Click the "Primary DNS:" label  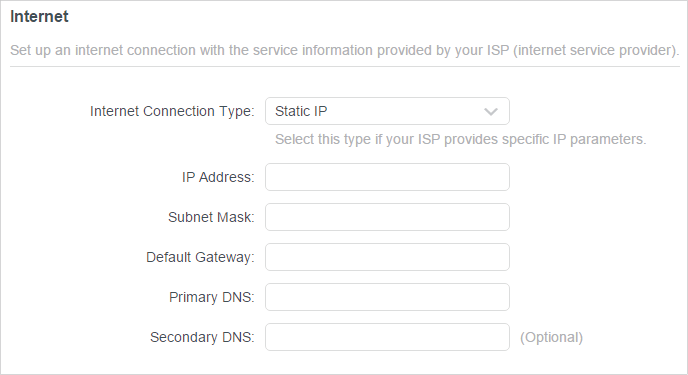pyautogui.click(x=211, y=297)
